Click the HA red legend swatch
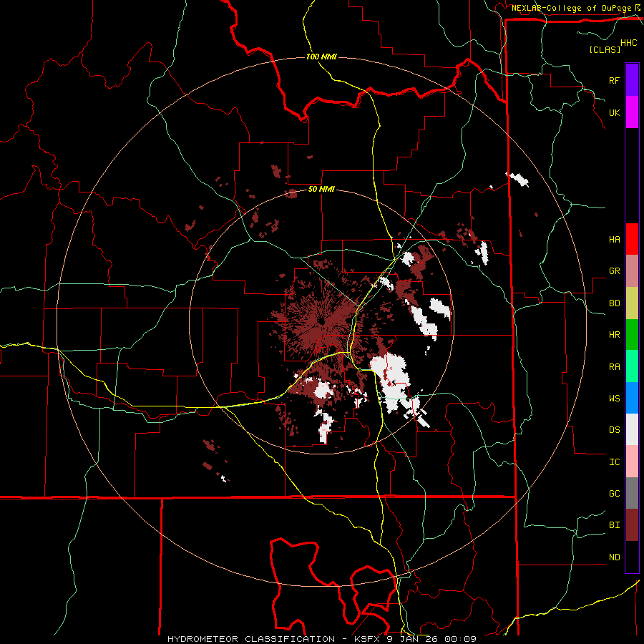644x644 pixels. 632,239
